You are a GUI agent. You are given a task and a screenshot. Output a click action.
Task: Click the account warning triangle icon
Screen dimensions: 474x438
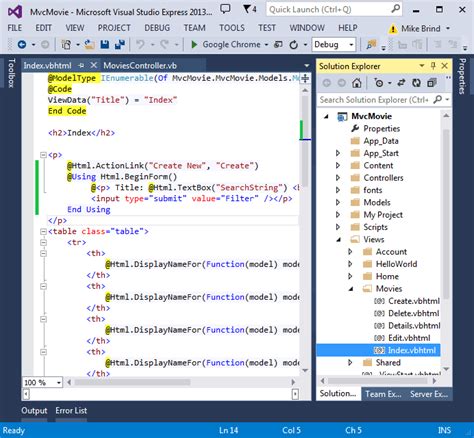click(393, 29)
